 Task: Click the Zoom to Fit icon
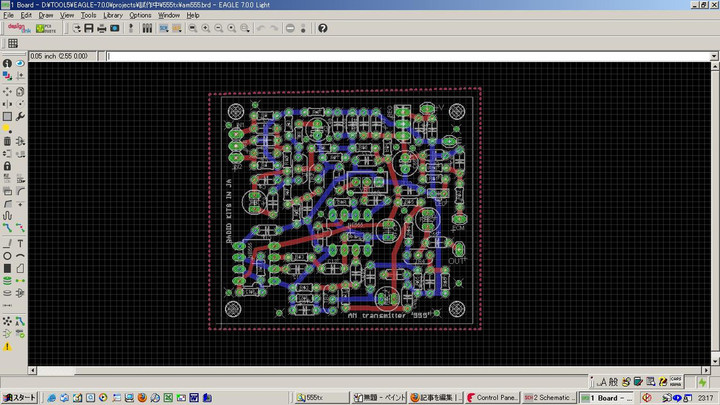click(x=191, y=28)
